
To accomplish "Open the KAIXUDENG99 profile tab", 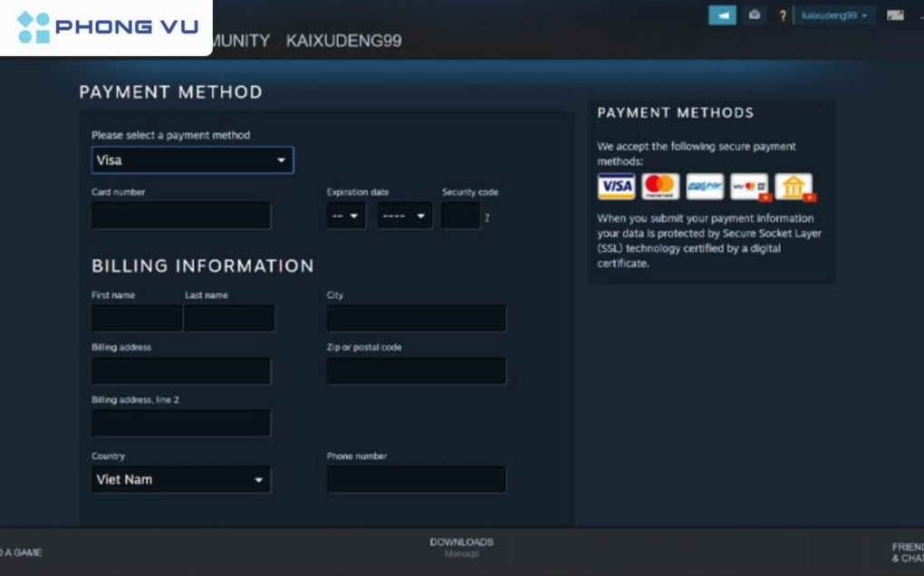I will tap(343, 41).
